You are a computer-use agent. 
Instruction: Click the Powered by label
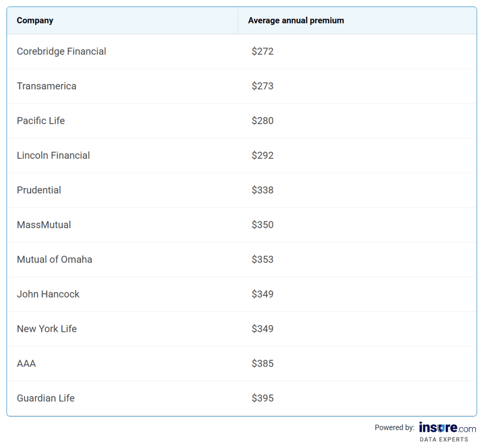tap(394, 428)
